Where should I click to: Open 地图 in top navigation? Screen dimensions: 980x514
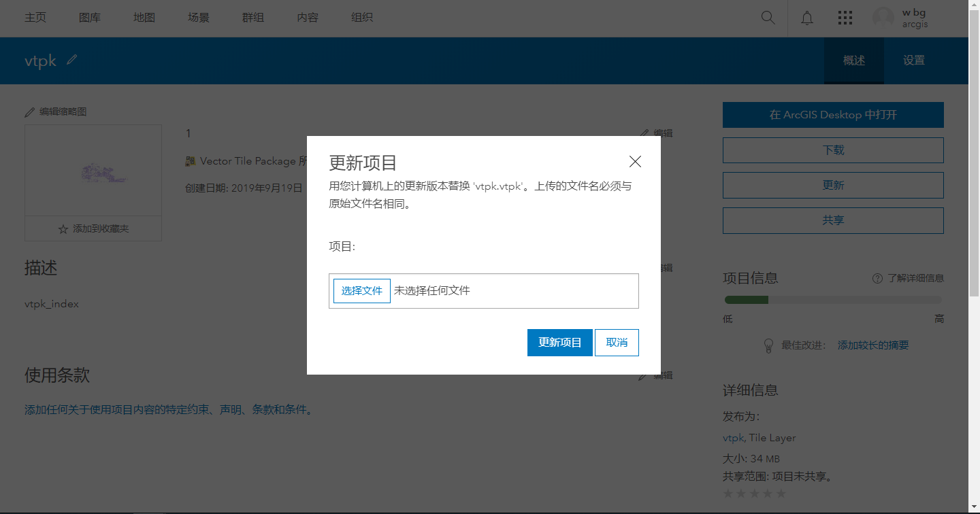144,18
